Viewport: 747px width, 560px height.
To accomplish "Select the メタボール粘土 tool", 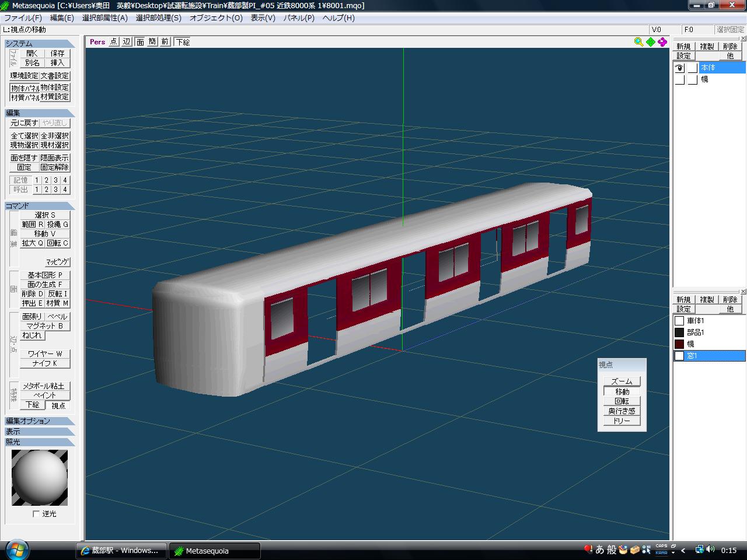I will pyautogui.click(x=45, y=386).
